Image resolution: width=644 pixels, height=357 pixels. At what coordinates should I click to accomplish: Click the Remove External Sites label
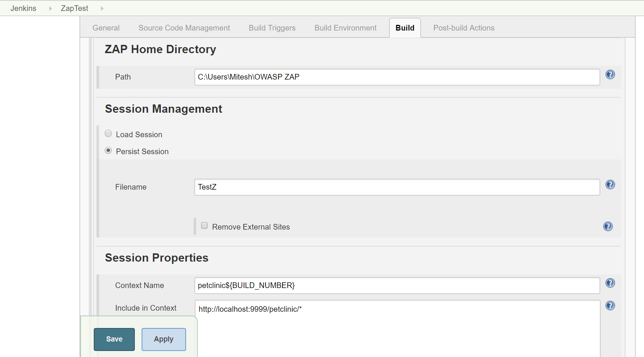[251, 227]
